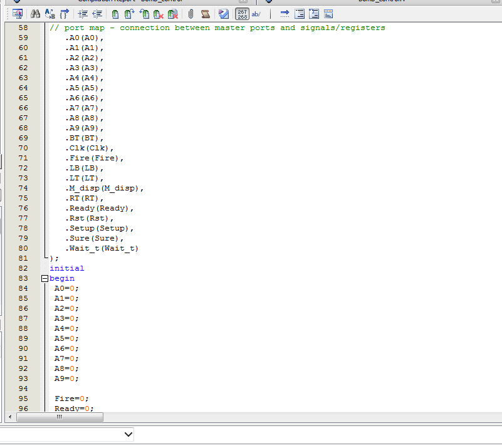Click the Find binoculars icon
502x448 pixels.
pos(36,14)
